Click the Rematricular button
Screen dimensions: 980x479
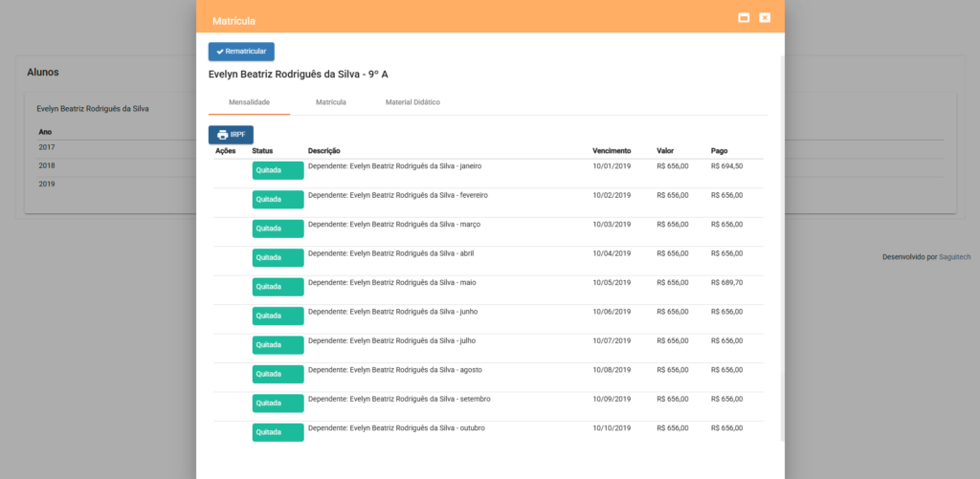241,52
